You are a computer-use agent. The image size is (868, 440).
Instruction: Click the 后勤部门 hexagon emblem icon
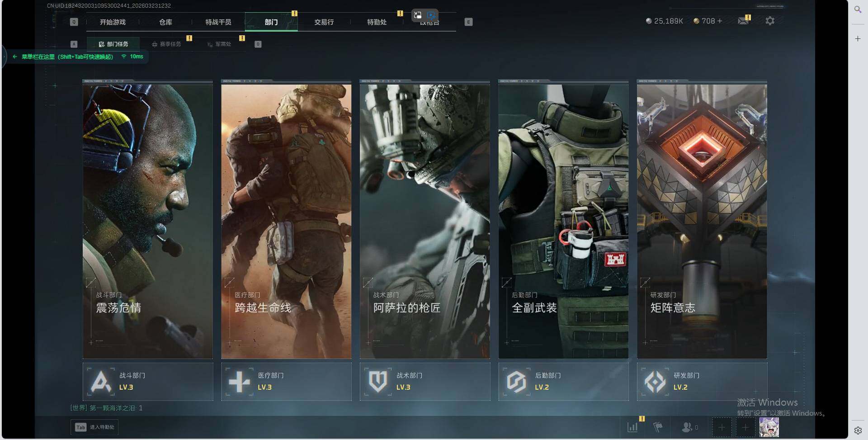516,382
